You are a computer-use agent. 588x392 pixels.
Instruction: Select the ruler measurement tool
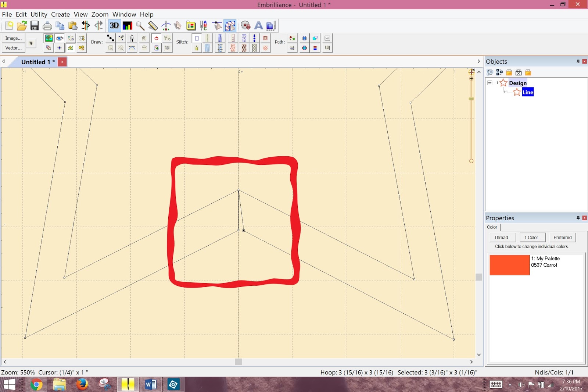pyautogui.click(x=153, y=25)
